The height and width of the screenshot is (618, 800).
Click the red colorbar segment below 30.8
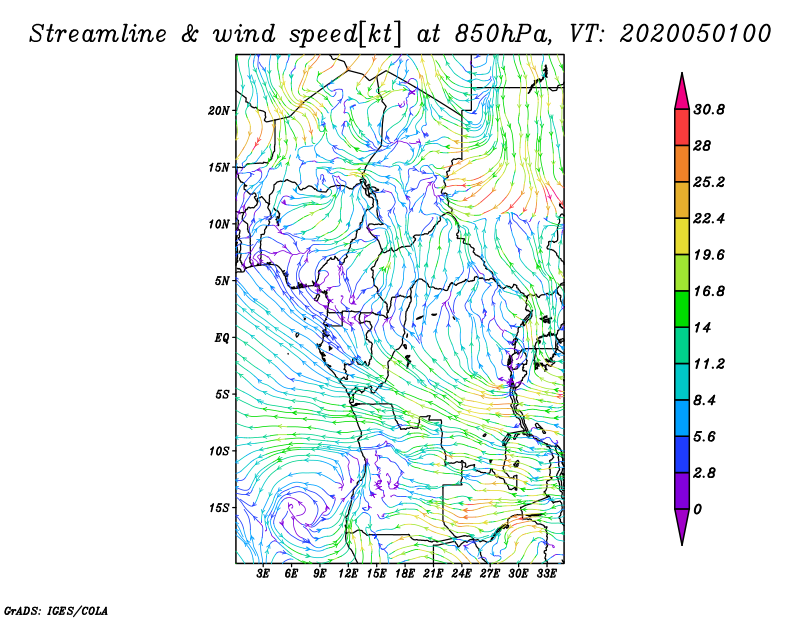pos(682,127)
